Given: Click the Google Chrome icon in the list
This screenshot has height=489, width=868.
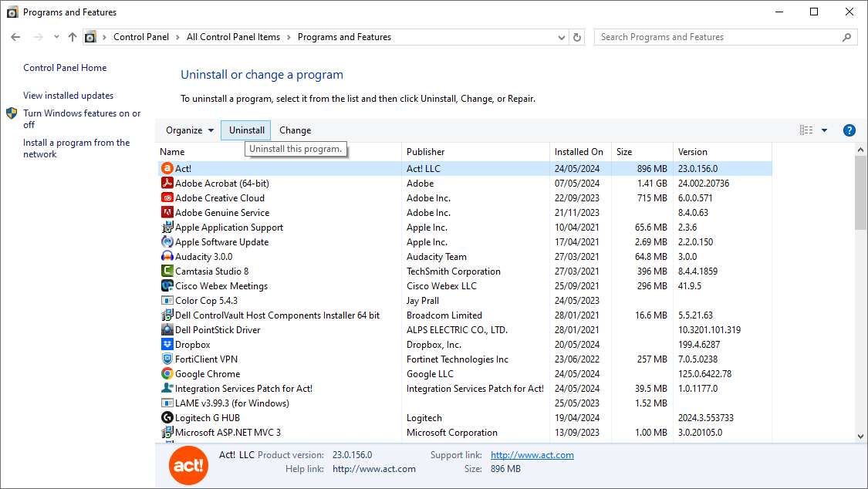Looking at the screenshot, I should pos(168,373).
